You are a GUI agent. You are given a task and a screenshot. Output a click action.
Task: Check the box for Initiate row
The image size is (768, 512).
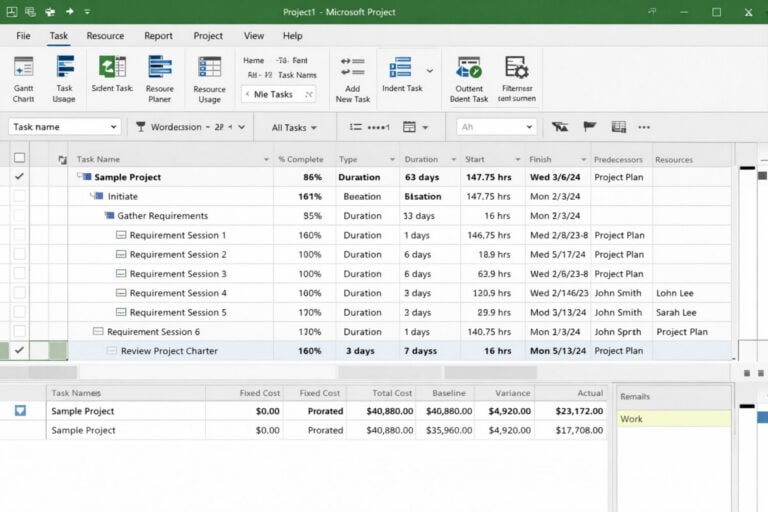click(19, 196)
